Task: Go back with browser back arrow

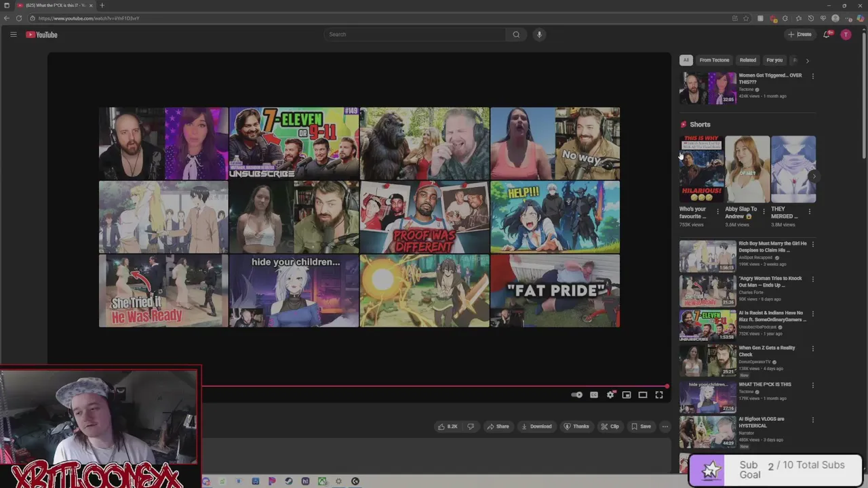Action: 7,18
